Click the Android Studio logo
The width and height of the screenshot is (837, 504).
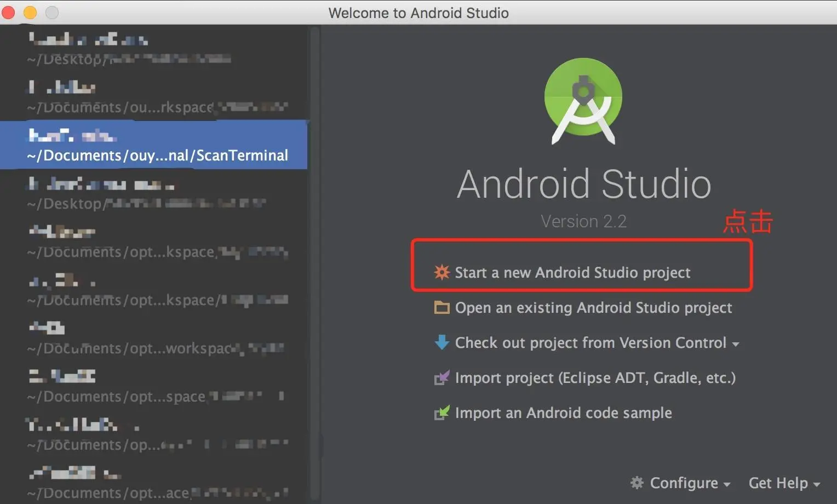pos(583,101)
